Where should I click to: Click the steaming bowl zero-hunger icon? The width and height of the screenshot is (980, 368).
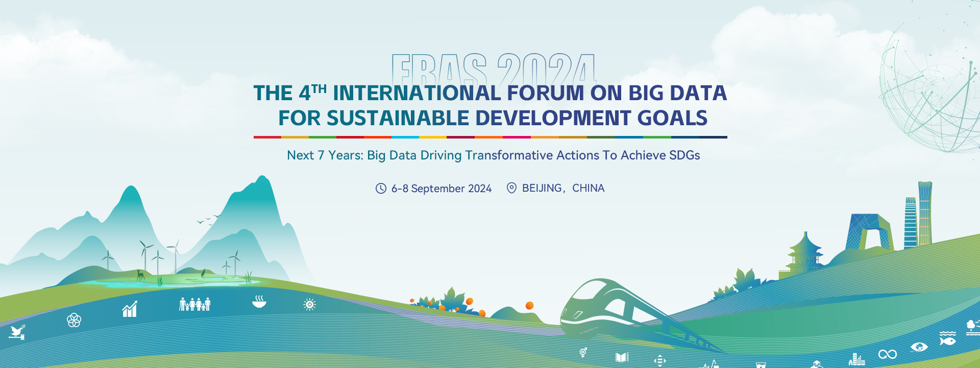coord(259,301)
